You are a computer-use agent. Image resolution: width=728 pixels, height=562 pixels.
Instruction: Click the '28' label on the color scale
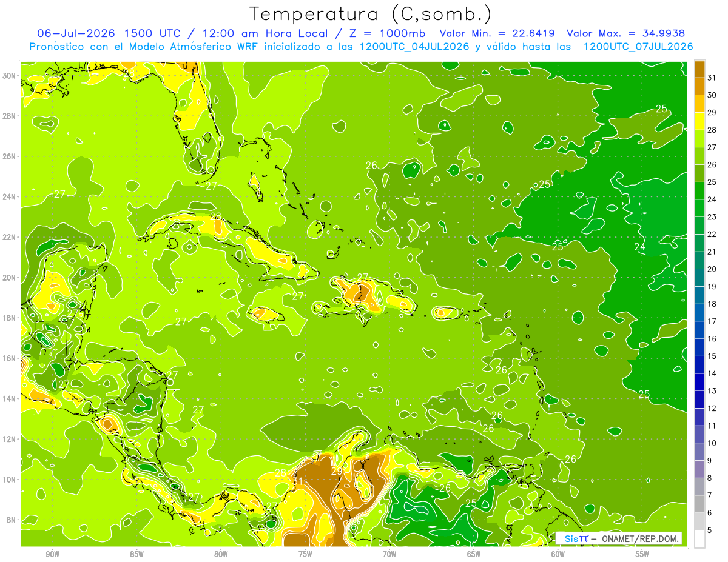(x=712, y=130)
